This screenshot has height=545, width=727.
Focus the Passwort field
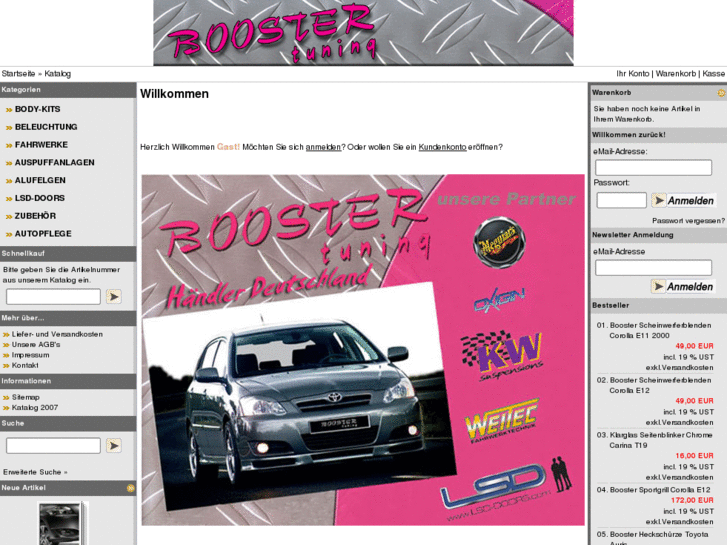point(621,200)
